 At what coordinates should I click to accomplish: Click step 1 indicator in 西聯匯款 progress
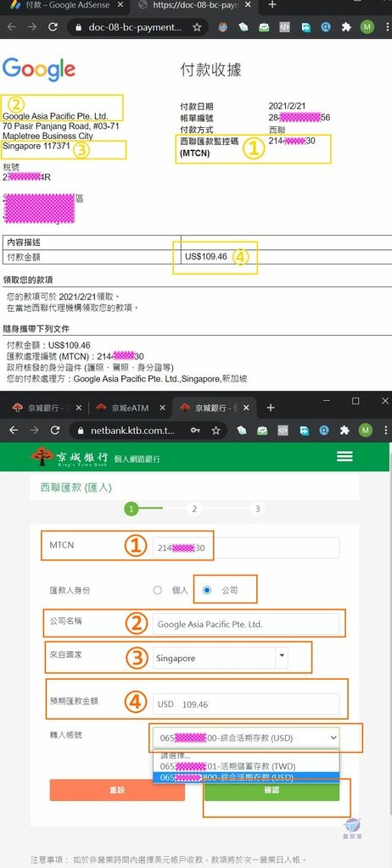(131, 509)
